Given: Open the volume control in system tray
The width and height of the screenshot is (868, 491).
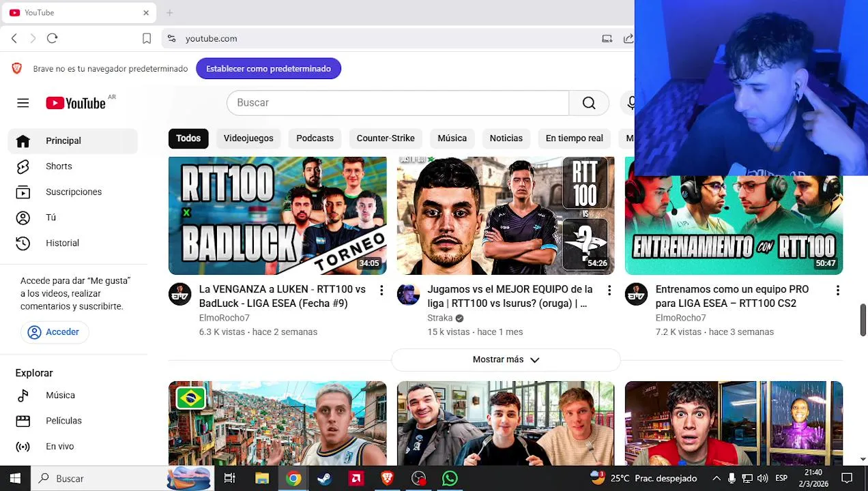Looking at the screenshot, I should pyautogui.click(x=762, y=478).
